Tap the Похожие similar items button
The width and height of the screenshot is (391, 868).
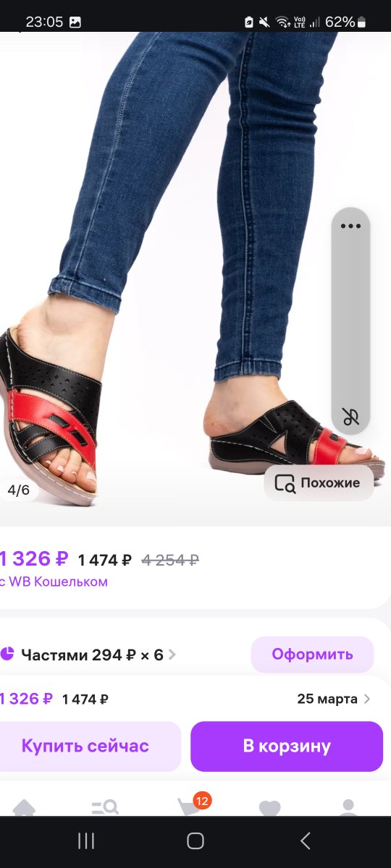(319, 483)
